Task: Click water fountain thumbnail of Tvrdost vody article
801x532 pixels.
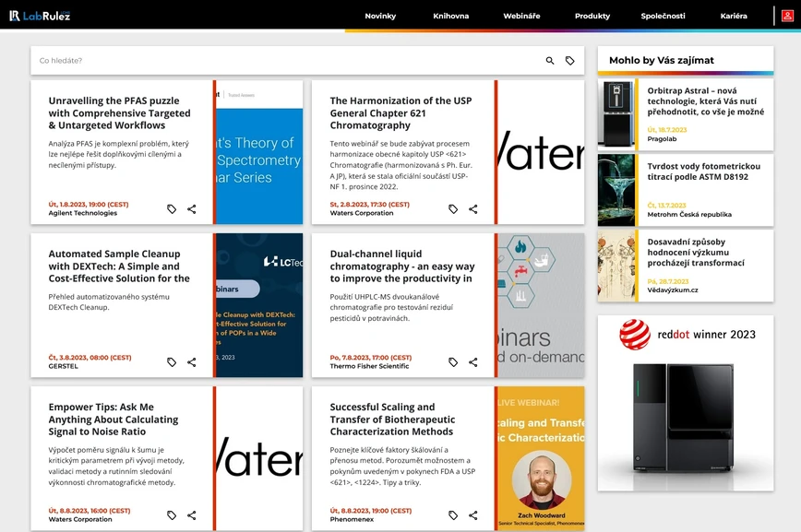Action: 616,190
